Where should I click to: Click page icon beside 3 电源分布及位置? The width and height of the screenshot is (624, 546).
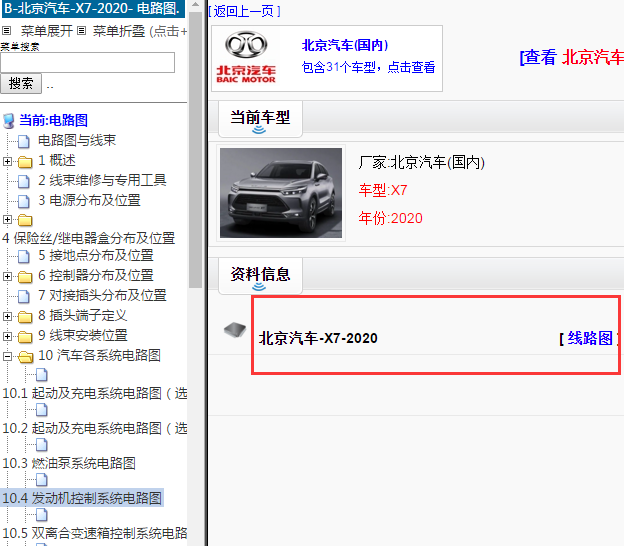pos(24,201)
